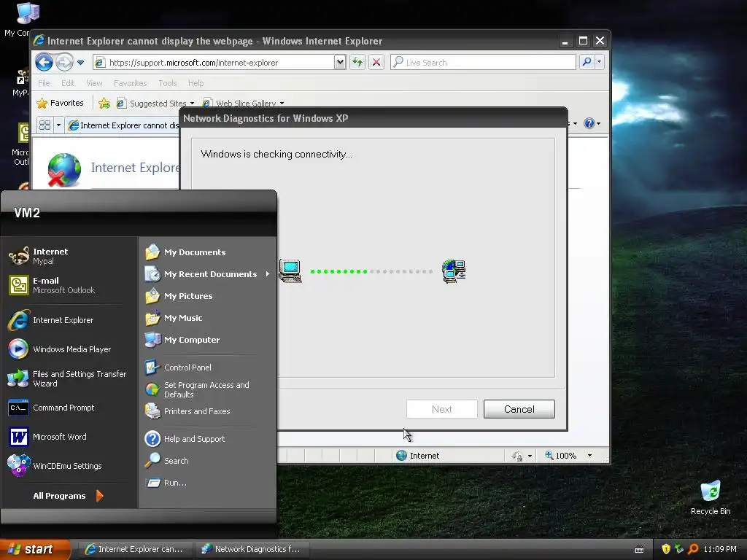Screen dimensions: 747x560
Task: Open the Help menu in Internet Explorer
Action: click(x=196, y=83)
